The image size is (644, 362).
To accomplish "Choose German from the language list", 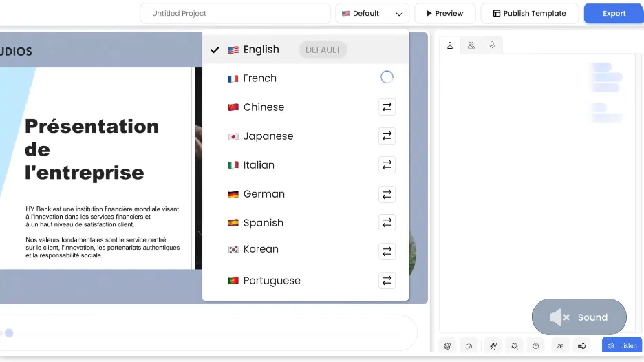I will pos(264,194).
